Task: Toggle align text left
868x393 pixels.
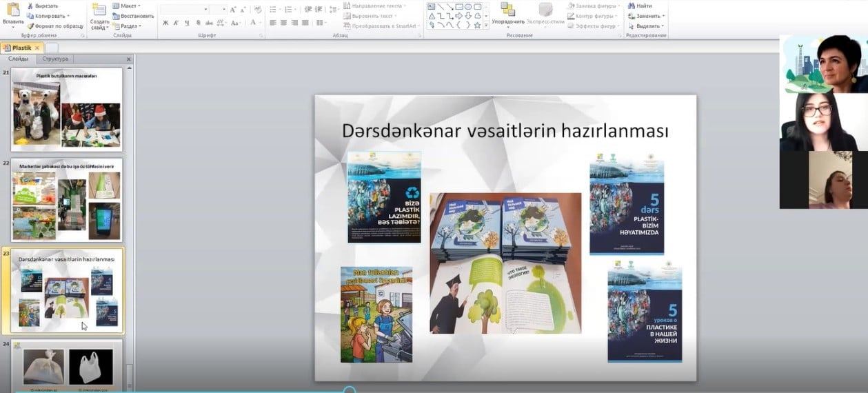Action: [273, 23]
